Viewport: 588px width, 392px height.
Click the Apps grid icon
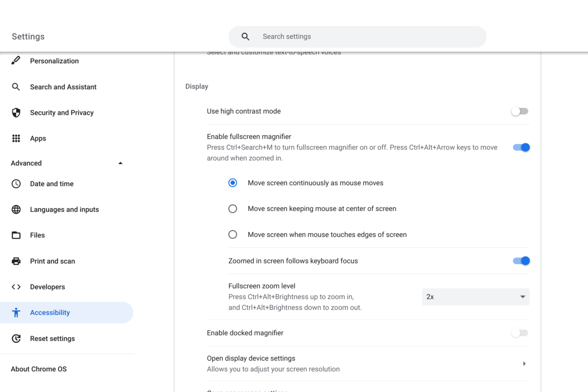click(16, 138)
